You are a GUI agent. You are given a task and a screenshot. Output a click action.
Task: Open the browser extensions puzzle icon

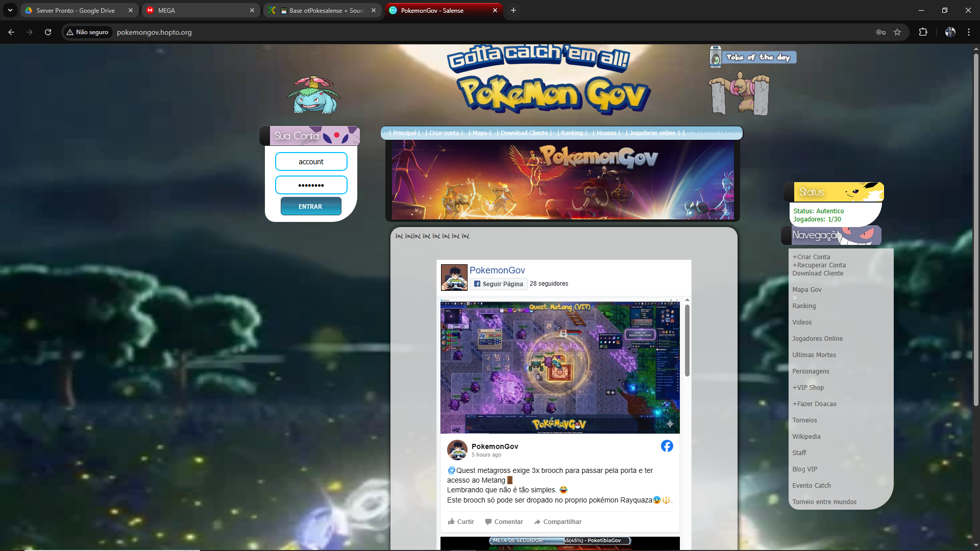[923, 32]
